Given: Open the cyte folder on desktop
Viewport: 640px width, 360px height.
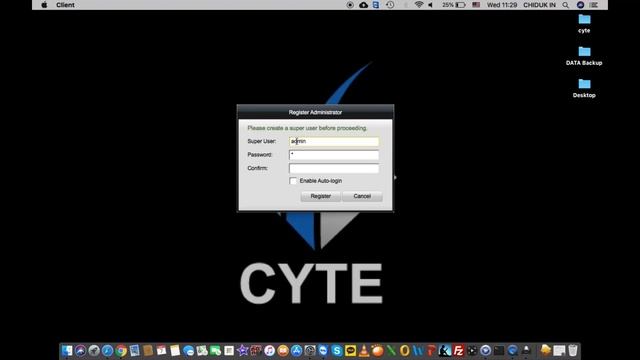Looking at the screenshot, I should coord(584,24).
